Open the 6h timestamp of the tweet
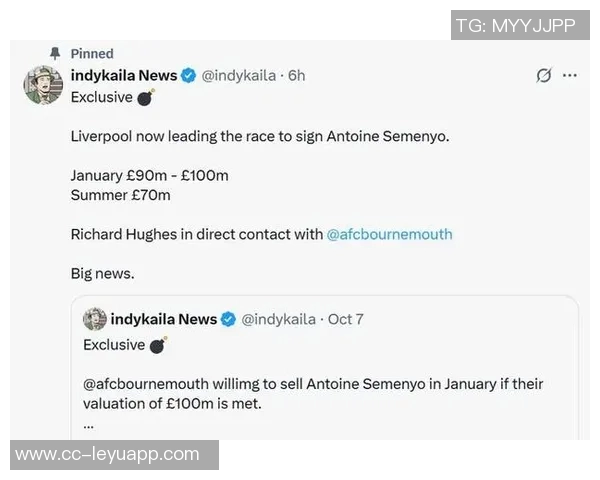 click(297, 76)
